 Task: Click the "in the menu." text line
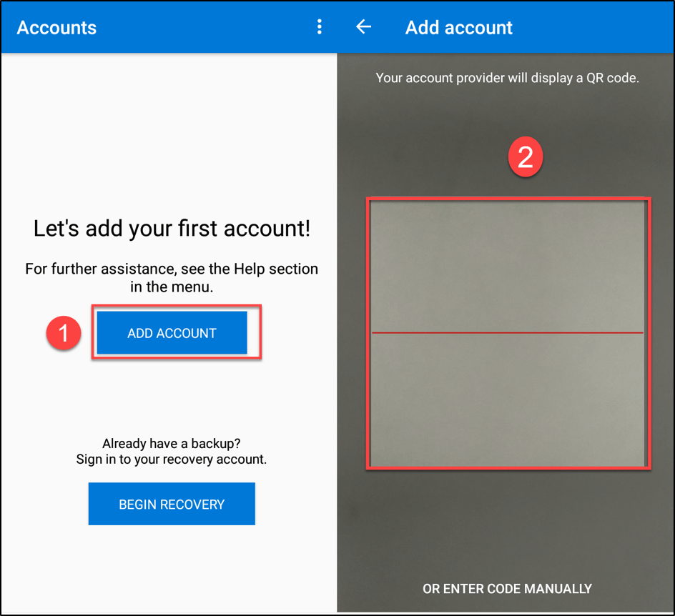pyautogui.click(x=172, y=287)
